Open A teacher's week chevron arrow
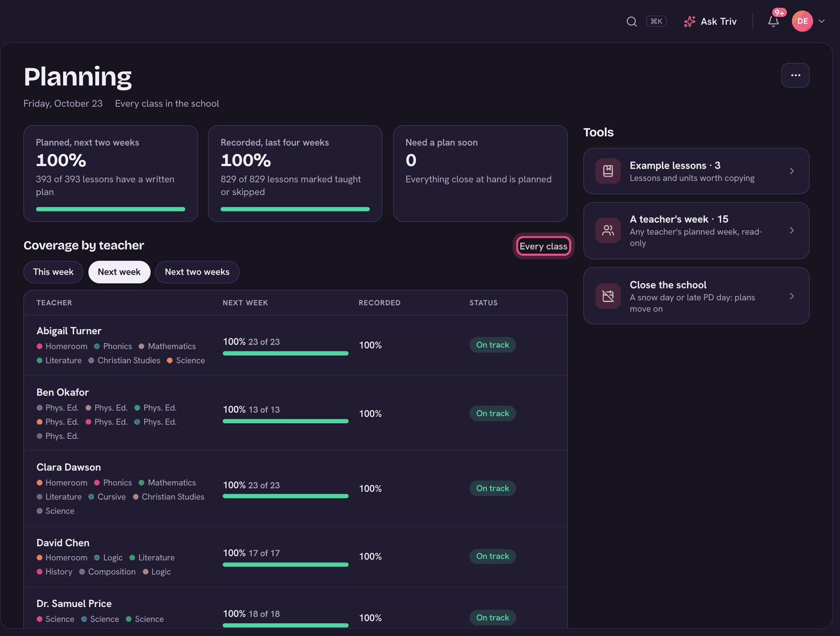The width and height of the screenshot is (840, 636). coord(792,230)
